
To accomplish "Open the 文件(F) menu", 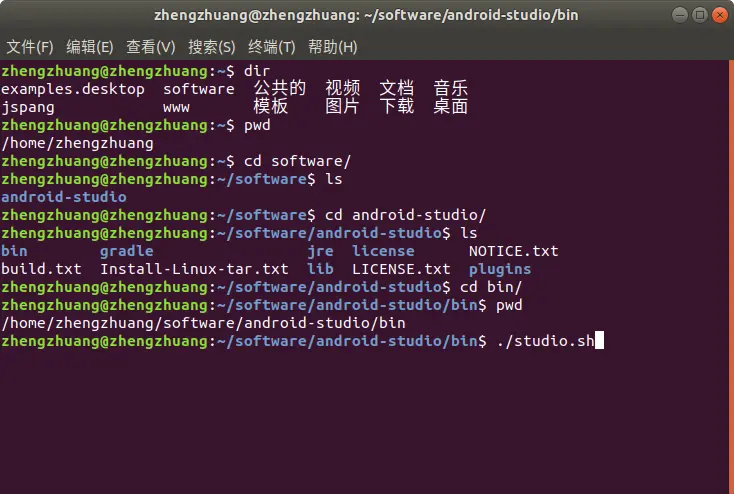I will coord(30,47).
